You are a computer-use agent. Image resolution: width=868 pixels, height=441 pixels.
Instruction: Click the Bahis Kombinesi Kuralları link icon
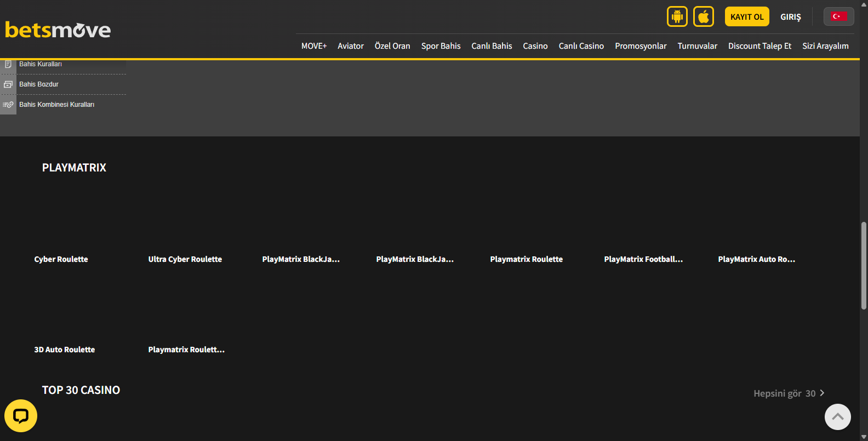point(8,105)
